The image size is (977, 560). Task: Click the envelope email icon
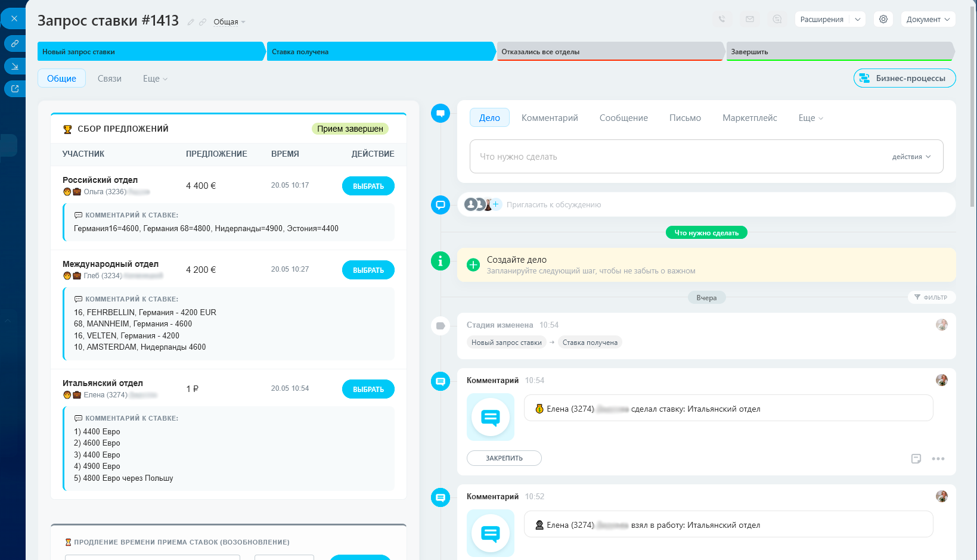[x=750, y=19]
